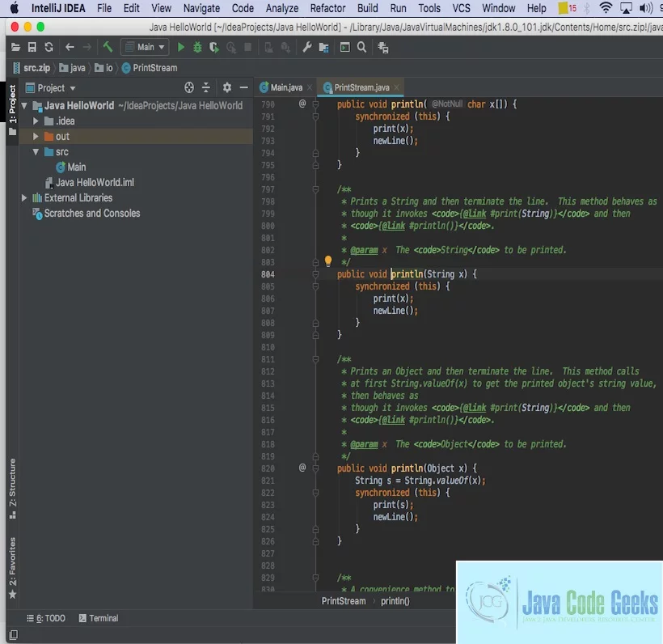Close the Main.java tab
Image resolution: width=663 pixels, height=644 pixels.
point(310,87)
